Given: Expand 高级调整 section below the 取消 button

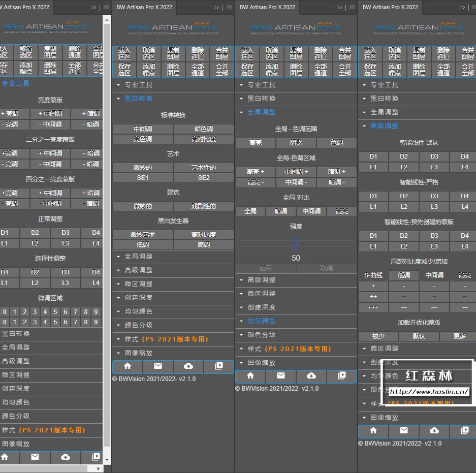Looking at the screenshot, I should (x=261, y=280).
